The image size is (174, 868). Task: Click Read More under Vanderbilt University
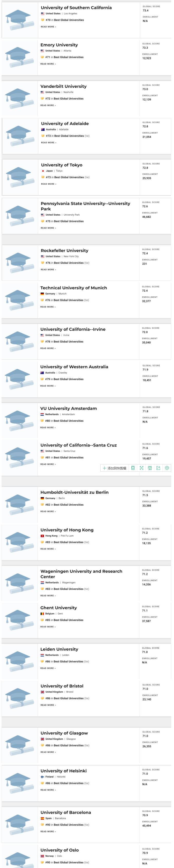(x=48, y=105)
